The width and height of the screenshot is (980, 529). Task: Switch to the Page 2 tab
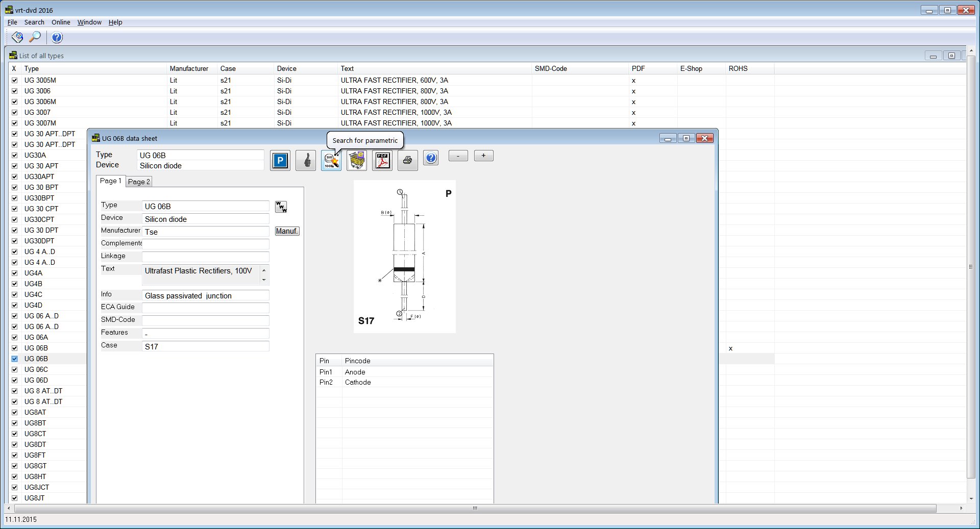point(139,182)
